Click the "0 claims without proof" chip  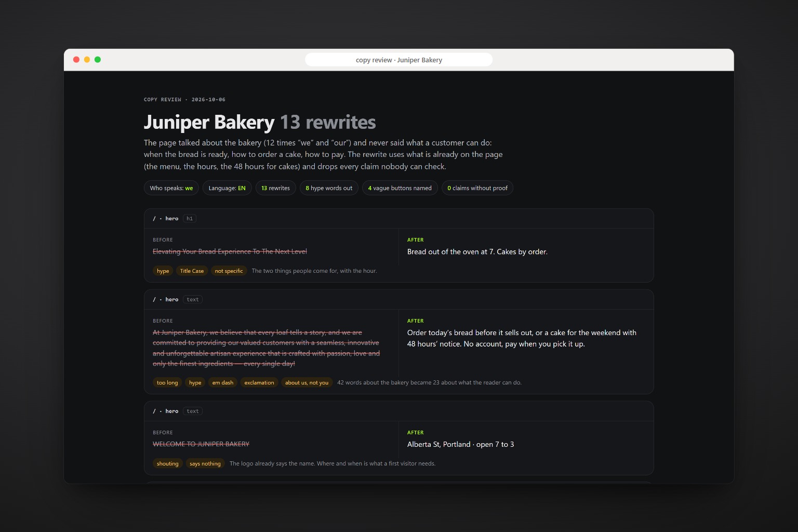(477, 188)
